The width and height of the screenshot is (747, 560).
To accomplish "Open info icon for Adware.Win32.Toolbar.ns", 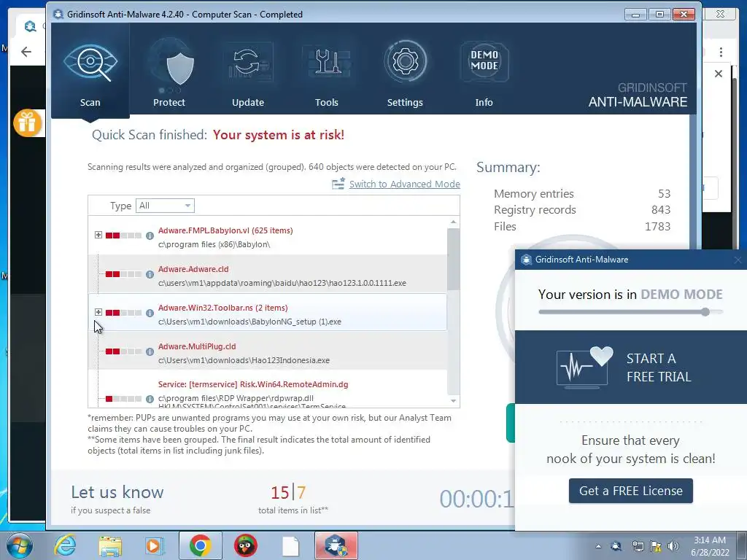I will tap(150, 313).
